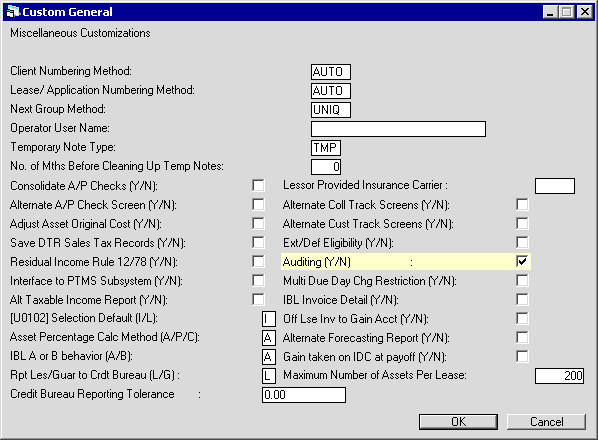Click the Custom General title bar icon
Image resolution: width=598 pixels, height=440 pixels.
[x=13, y=12]
